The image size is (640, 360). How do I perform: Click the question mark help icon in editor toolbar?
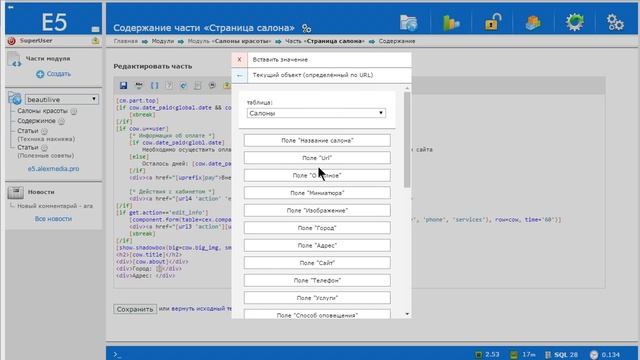169,85
